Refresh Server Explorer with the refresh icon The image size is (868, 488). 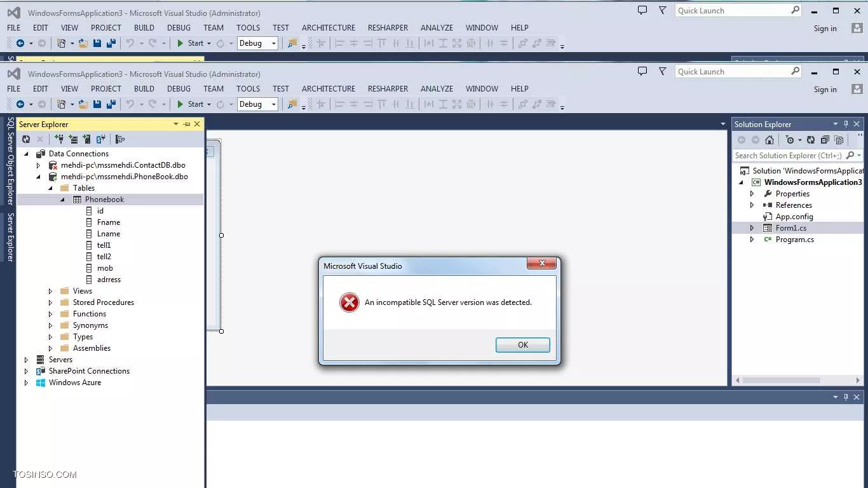click(x=26, y=139)
